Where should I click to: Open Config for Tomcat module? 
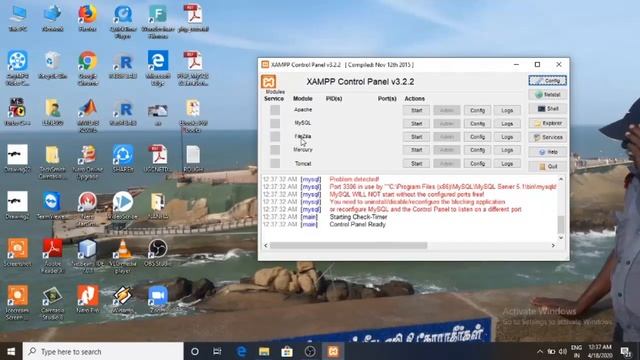click(x=477, y=163)
